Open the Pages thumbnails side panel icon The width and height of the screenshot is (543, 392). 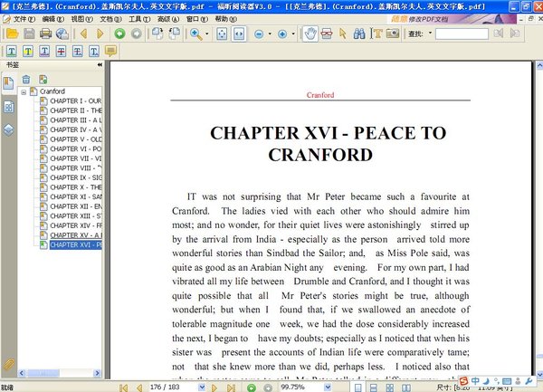(9, 107)
